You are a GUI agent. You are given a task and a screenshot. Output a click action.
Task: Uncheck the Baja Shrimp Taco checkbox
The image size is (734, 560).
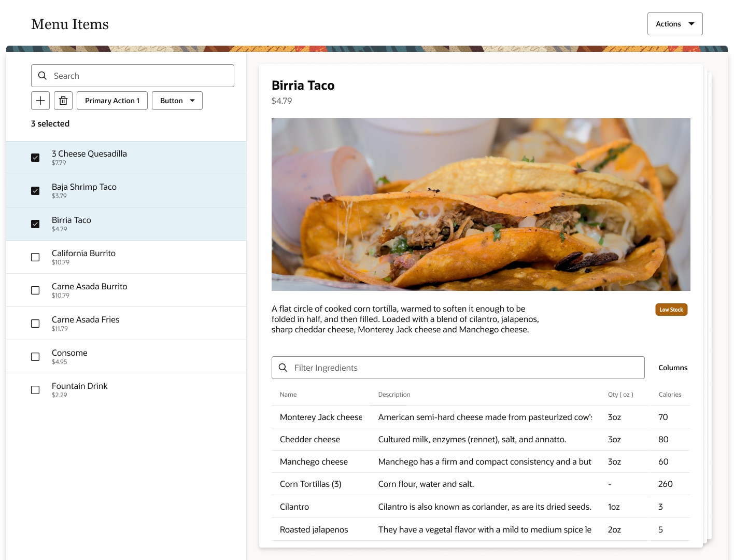(35, 191)
